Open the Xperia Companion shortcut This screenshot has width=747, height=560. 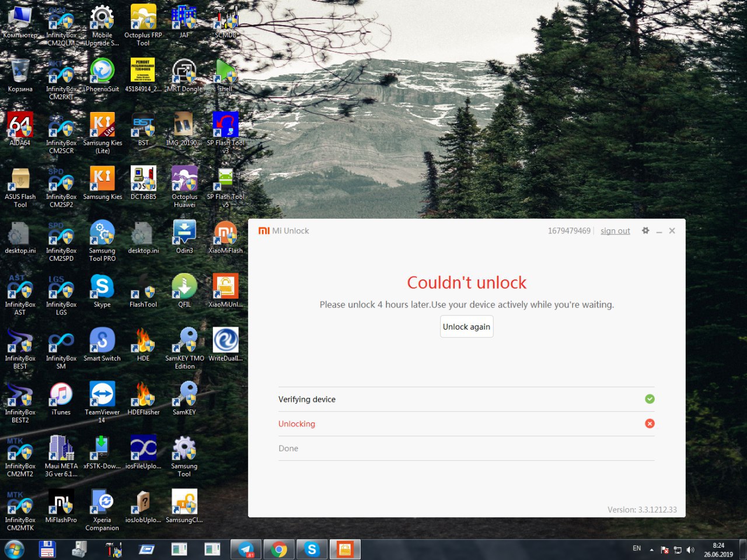(x=102, y=510)
